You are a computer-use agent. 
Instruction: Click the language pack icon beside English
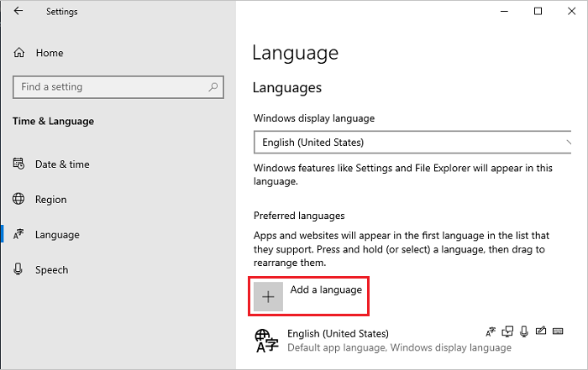[490, 333]
